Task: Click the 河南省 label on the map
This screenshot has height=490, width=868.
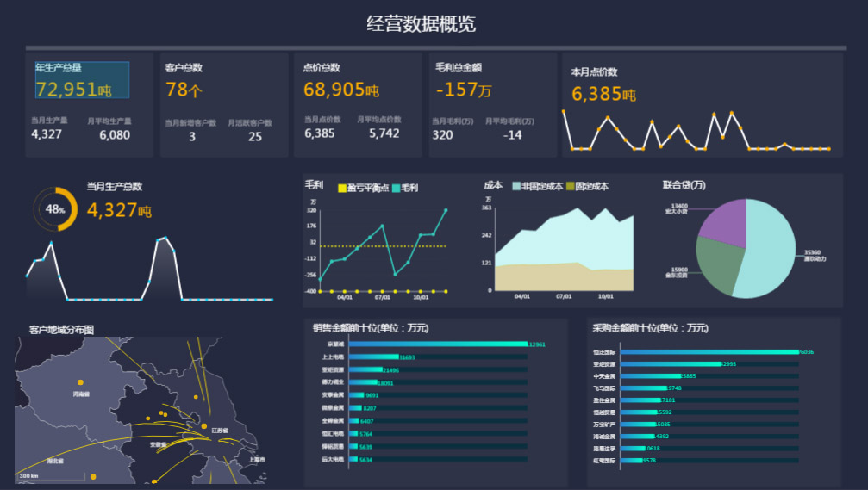Action: [81, 394]
